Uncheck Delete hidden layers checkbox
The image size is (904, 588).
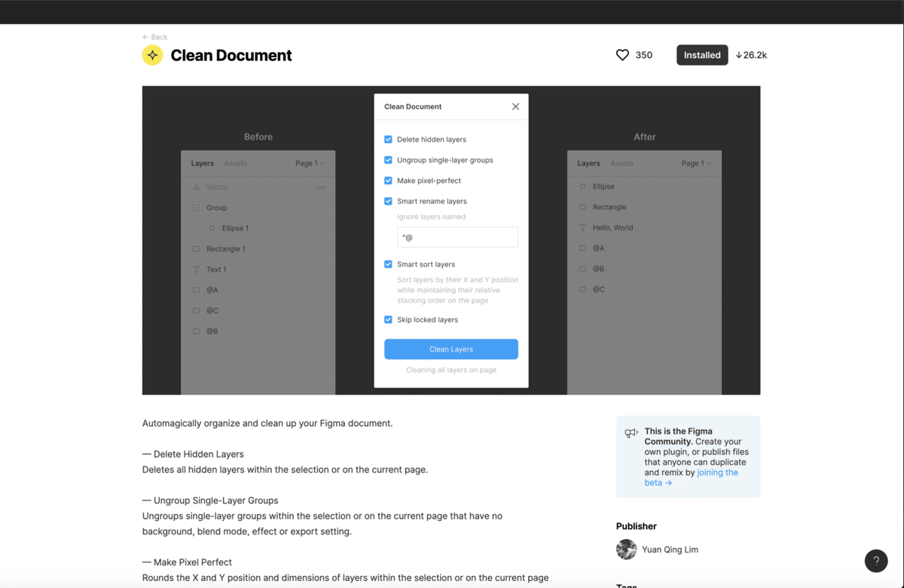[388, 139]
